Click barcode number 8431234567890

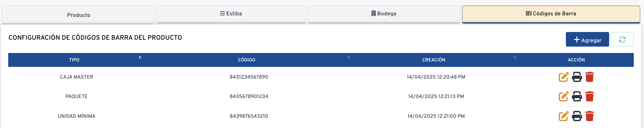tap(249, 77)
